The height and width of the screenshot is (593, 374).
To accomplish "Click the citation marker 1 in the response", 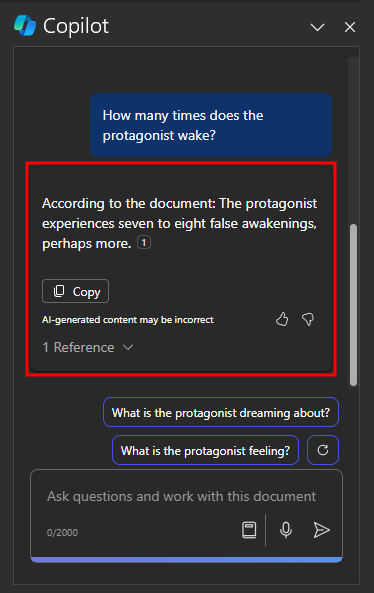I will [x=144, y=242].
